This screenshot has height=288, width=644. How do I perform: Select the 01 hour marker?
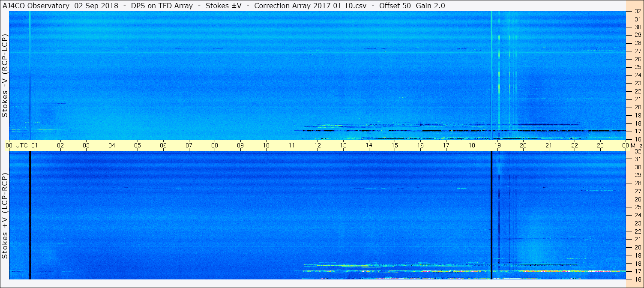[x=35, y=146]
